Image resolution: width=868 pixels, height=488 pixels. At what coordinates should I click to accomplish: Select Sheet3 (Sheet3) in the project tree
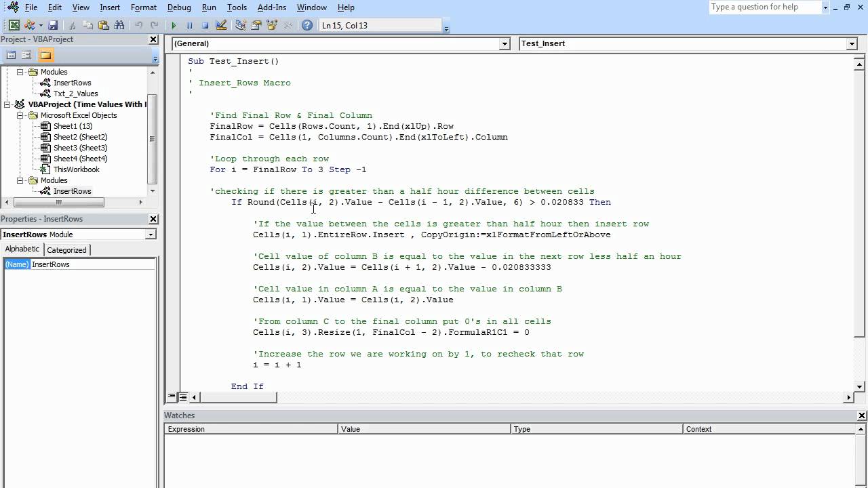pos(80,148)
